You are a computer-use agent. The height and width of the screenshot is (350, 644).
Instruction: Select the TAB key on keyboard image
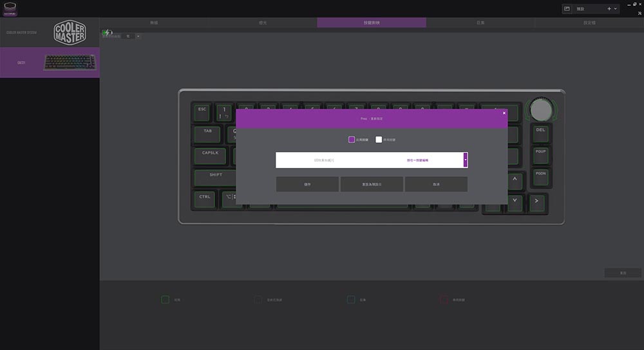coord(207,134)
